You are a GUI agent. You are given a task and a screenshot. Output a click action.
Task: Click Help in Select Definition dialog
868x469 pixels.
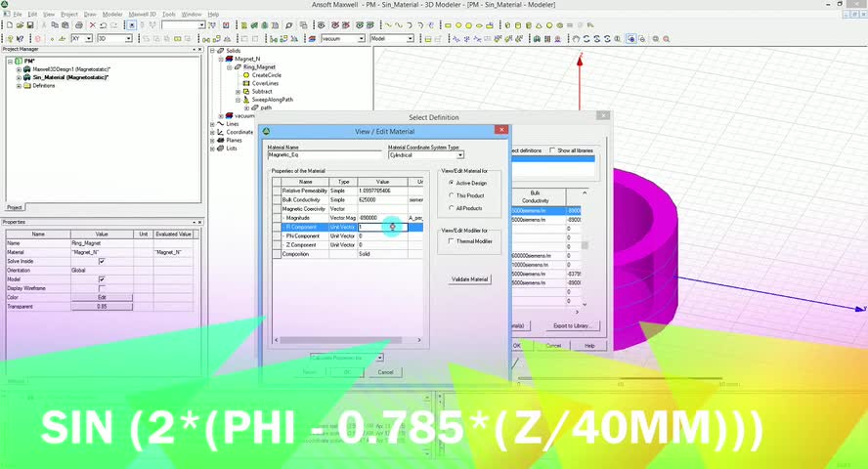589,346
